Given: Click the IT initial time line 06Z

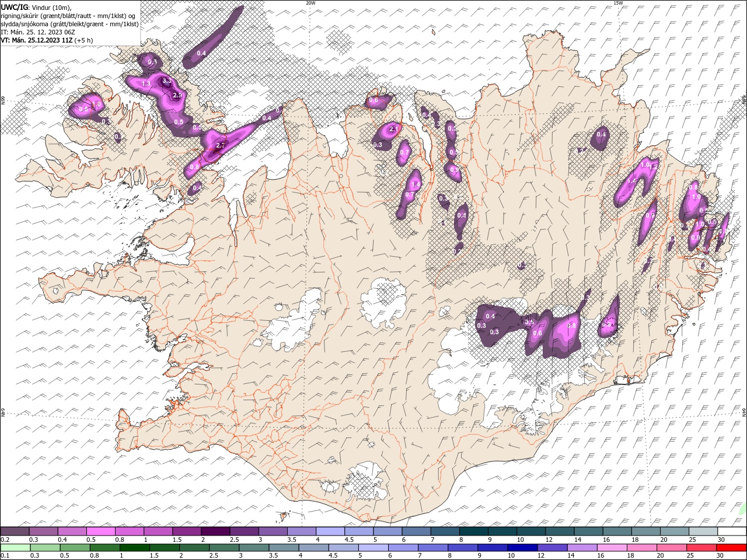Looking at the screenshot, I should click(x=38, y=32).
